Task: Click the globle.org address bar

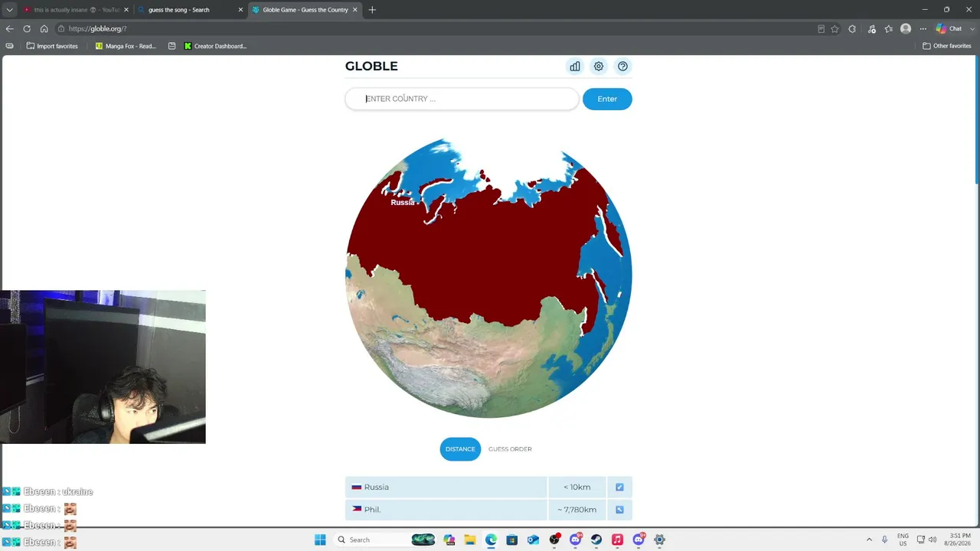Action: [x=436, y=29]
